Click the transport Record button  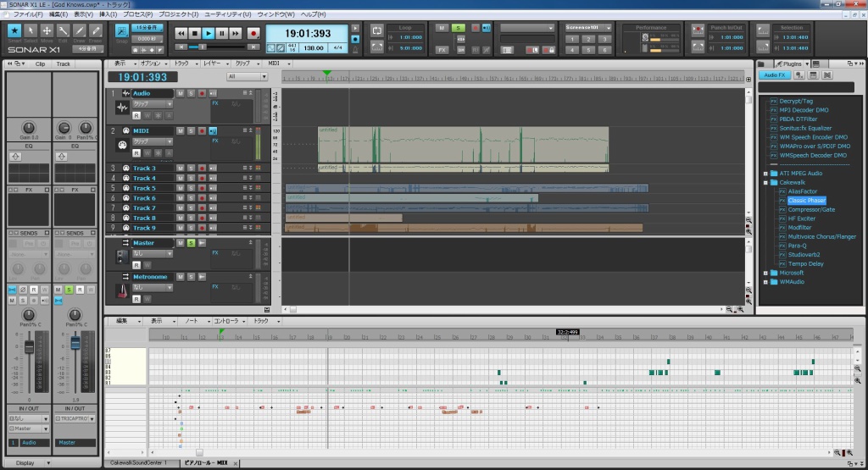point(253,33)
